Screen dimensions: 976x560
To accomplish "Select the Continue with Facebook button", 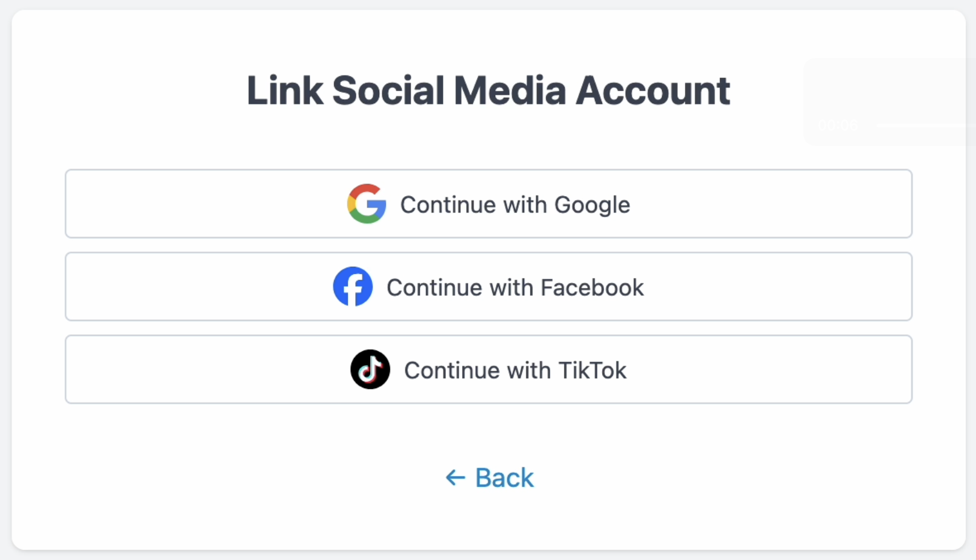I will pos(489,287).
